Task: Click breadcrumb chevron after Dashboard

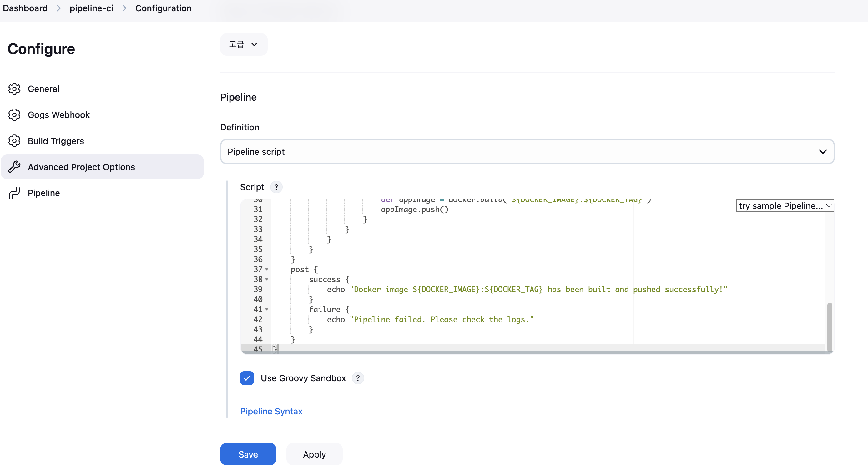Action: 59,8
